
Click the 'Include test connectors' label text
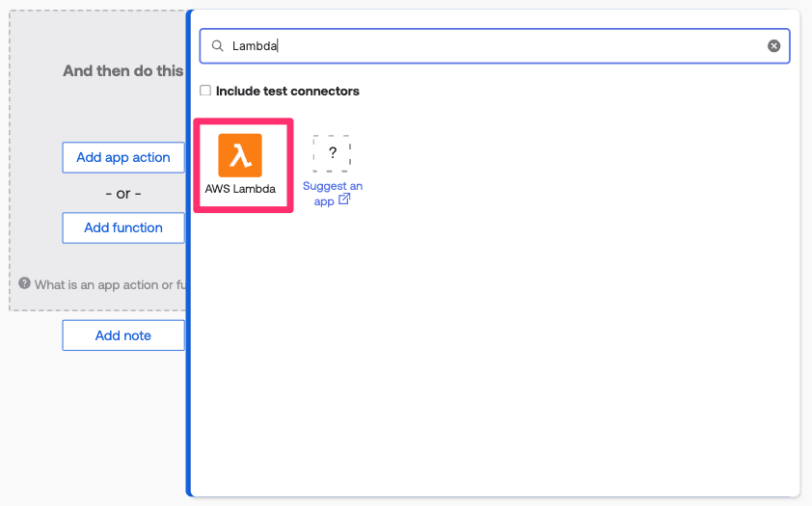[287, 91]
